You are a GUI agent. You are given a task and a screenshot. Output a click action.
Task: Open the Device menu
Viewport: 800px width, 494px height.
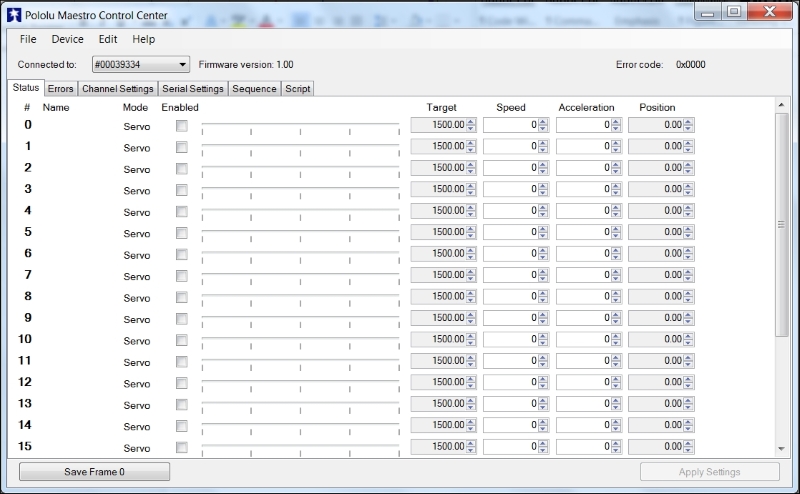coord(67,39)
